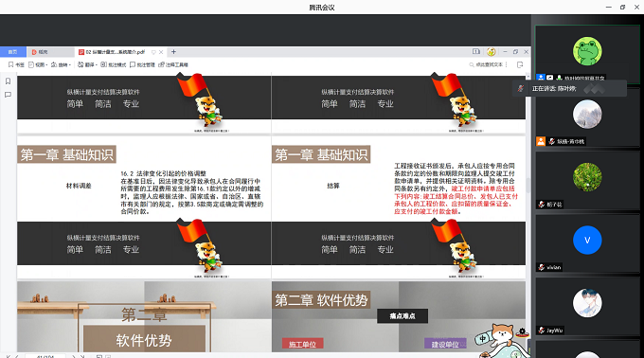644x358 pixels.
Task: Click the page export icon at toolbar right
Action: 520,64
